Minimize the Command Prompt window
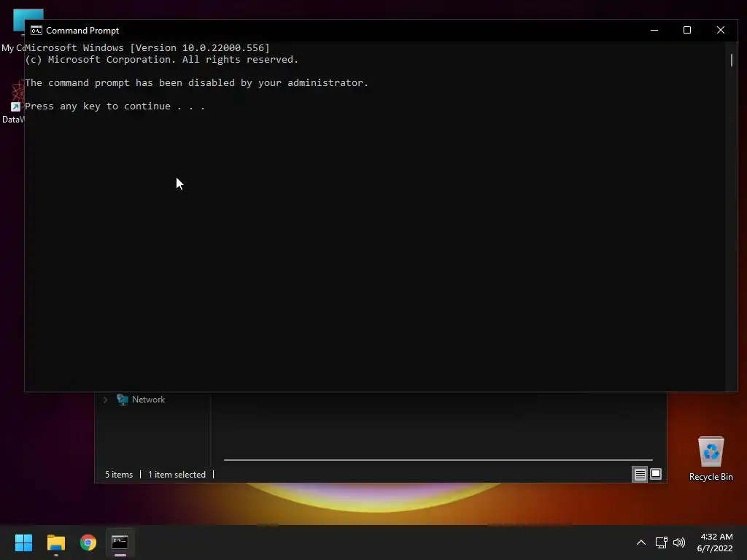This screenshot has height=560, width=747. click(654, 30)
